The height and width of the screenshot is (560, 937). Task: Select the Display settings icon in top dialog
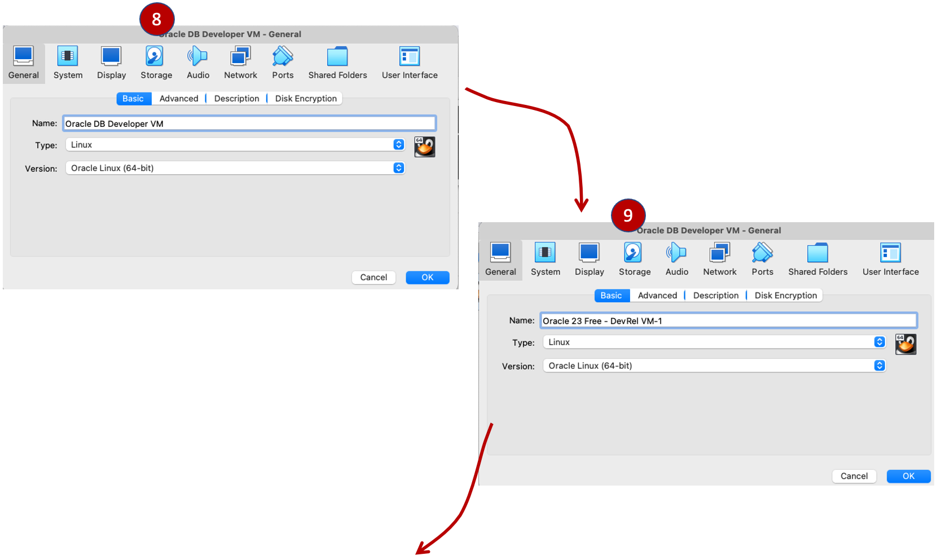(x=111, y=62)
